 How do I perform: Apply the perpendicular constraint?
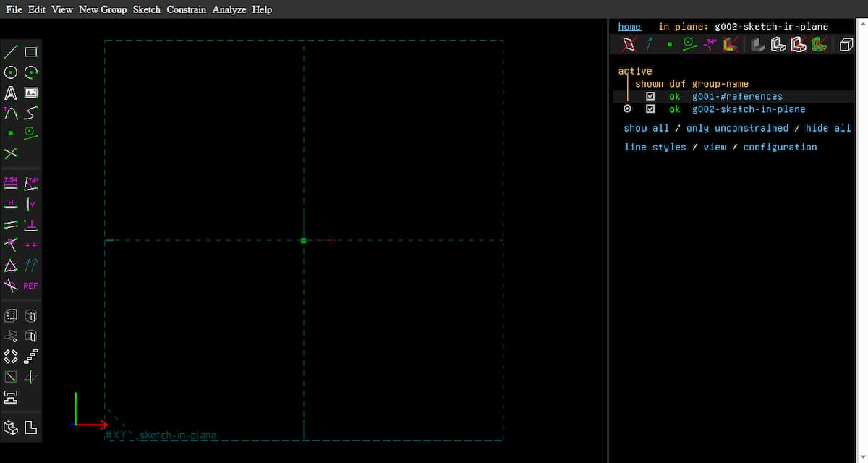tap(31, 224)
